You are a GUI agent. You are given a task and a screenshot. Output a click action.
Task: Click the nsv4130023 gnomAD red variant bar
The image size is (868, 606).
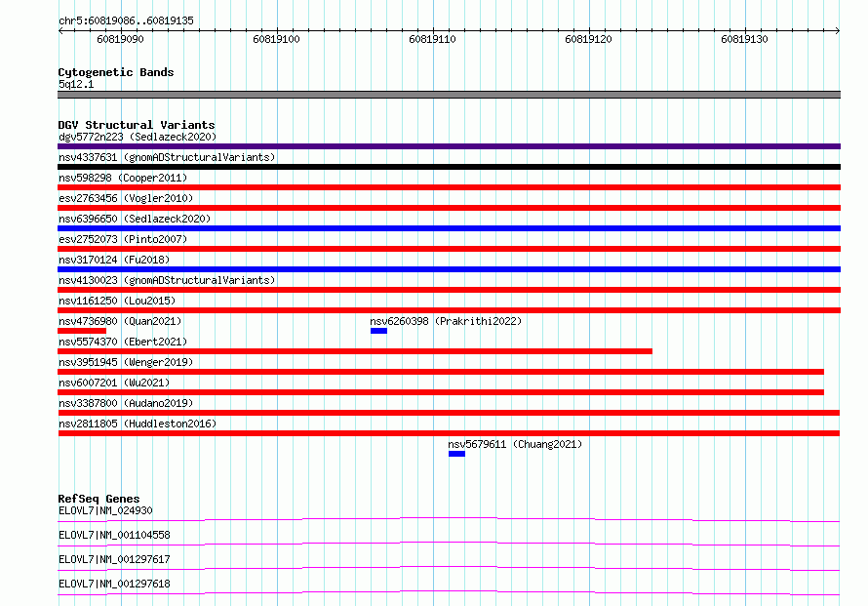tap(449, 290)
